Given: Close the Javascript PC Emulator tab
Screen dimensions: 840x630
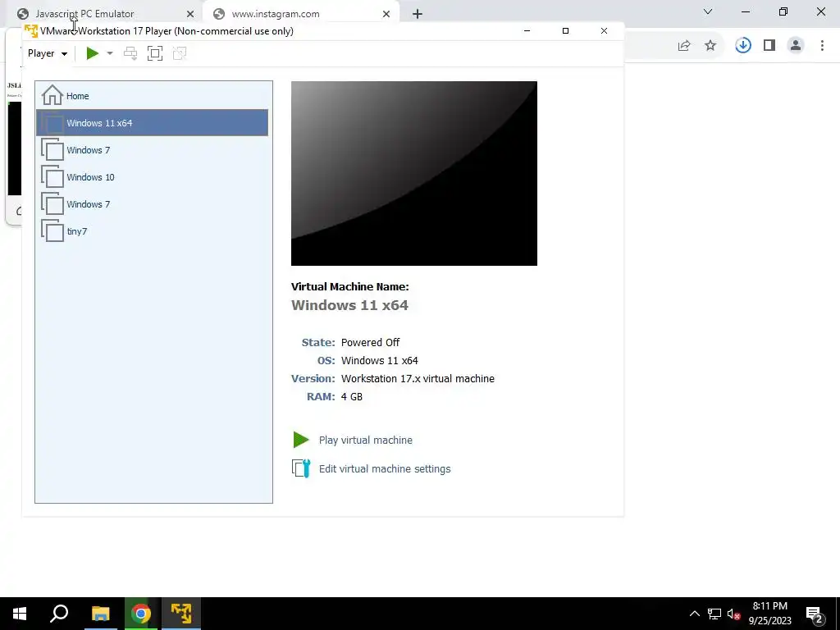Looking at the screenshot, I should click(190, 14).
